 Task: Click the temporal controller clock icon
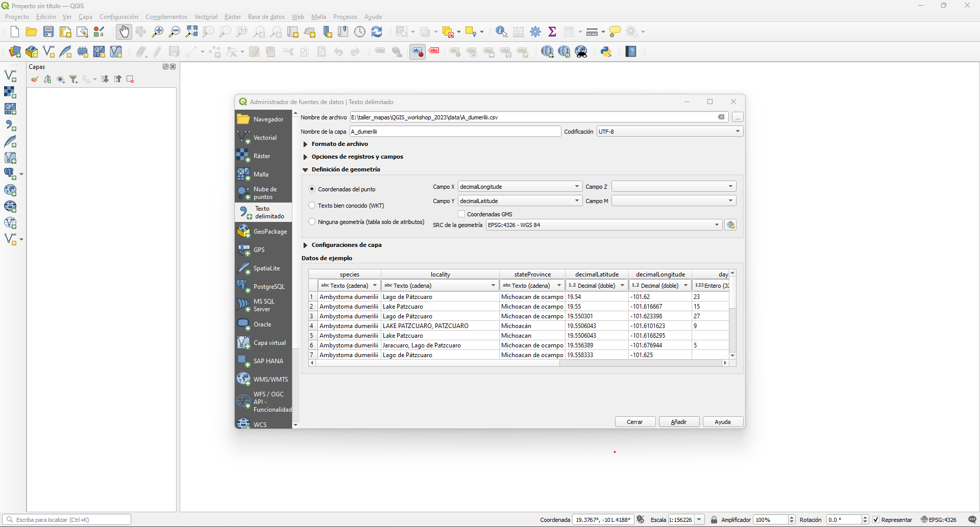[x=360, y=32]
